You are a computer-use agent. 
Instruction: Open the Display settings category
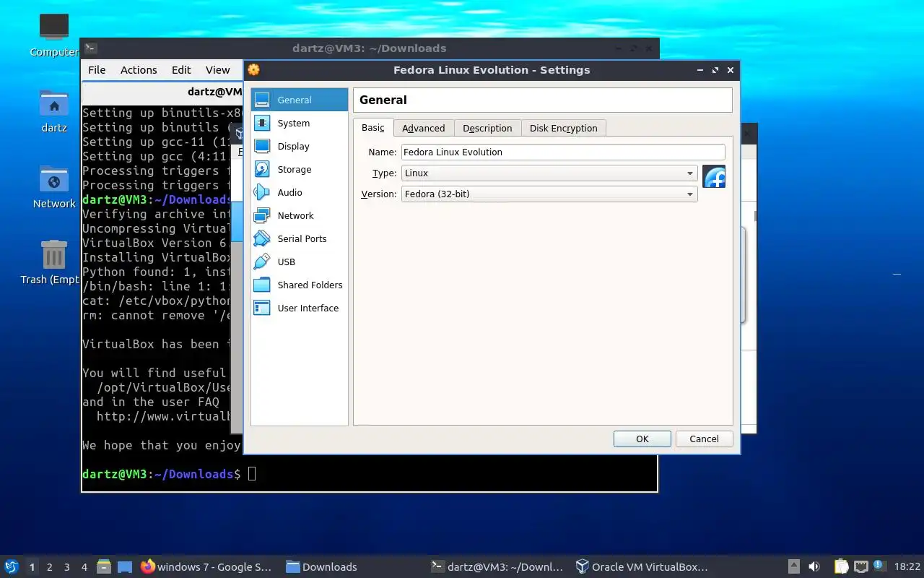pyautogui.click(x=299, y=147)
